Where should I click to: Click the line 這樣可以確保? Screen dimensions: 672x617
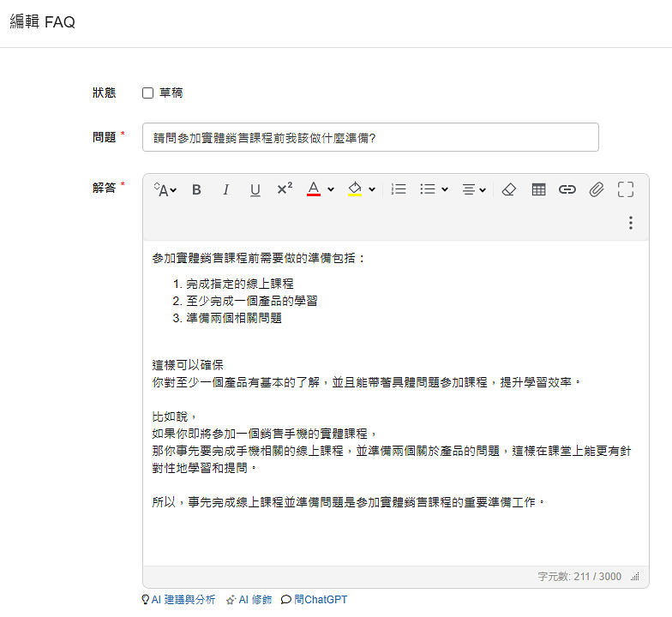(x=188, y=365)
